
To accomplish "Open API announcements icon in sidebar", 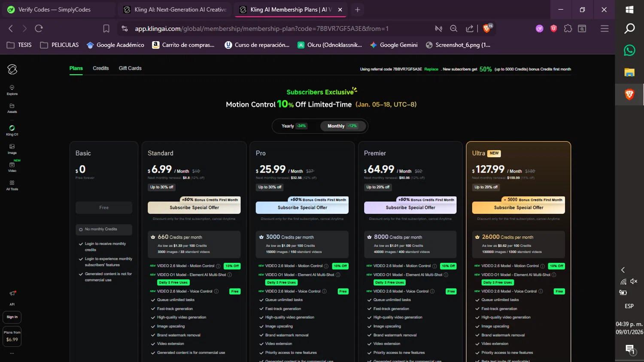I will click(12, 294).
